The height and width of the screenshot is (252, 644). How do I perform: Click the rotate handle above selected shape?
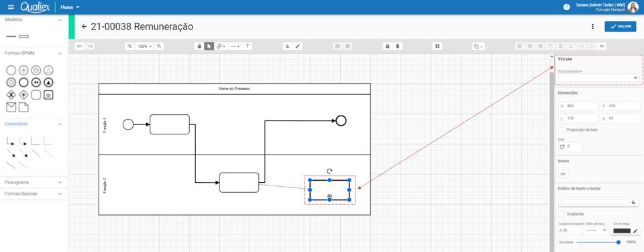tap(329, 171)
